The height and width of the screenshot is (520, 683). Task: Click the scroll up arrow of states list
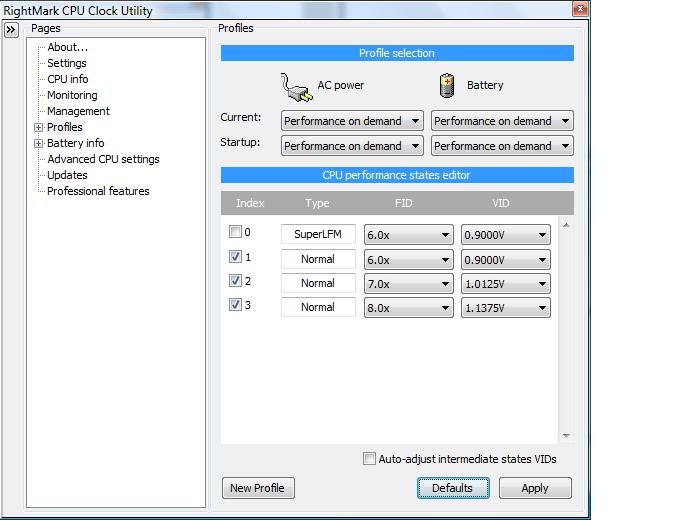566,225
